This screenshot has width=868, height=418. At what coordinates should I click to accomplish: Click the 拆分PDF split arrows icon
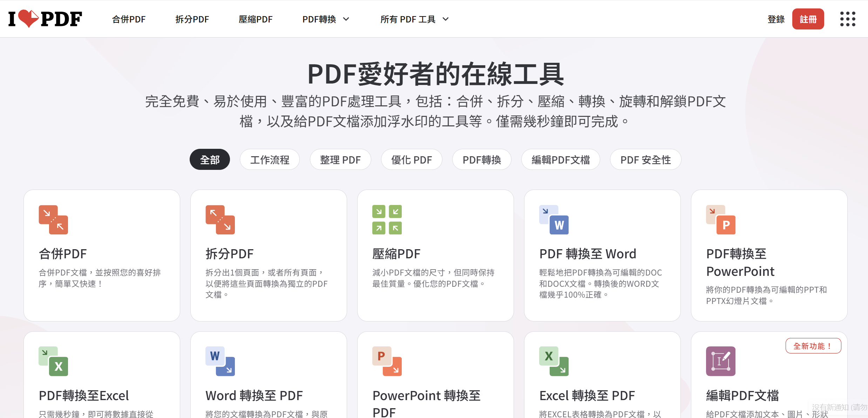click(220, 219)
